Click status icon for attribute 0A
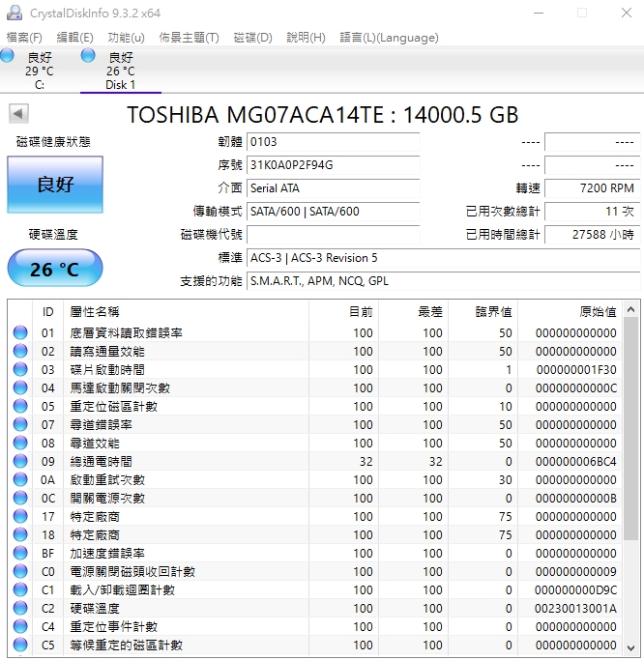 (20, 479)
